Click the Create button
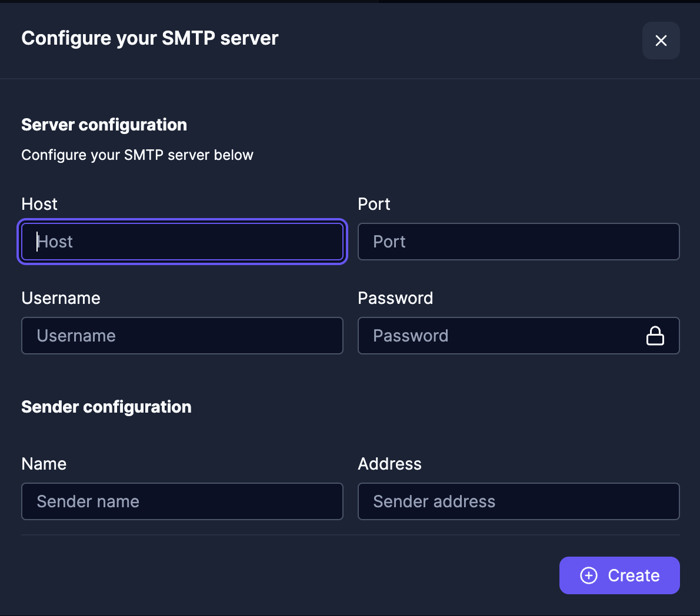This screenshot has height=616, width=700. pyautogui.click(x=619, y=575)
